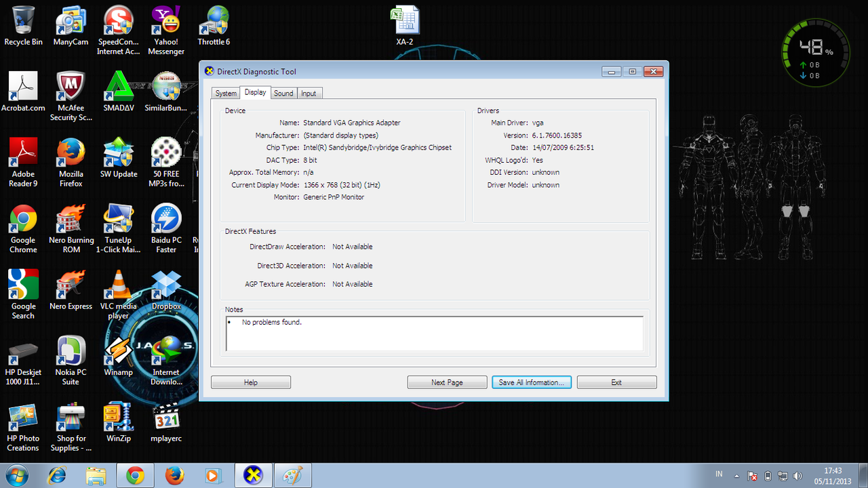Screen dimensions: 868x488
Task: Open Dropbox desktop shortcut
Action: click(166, 290)
